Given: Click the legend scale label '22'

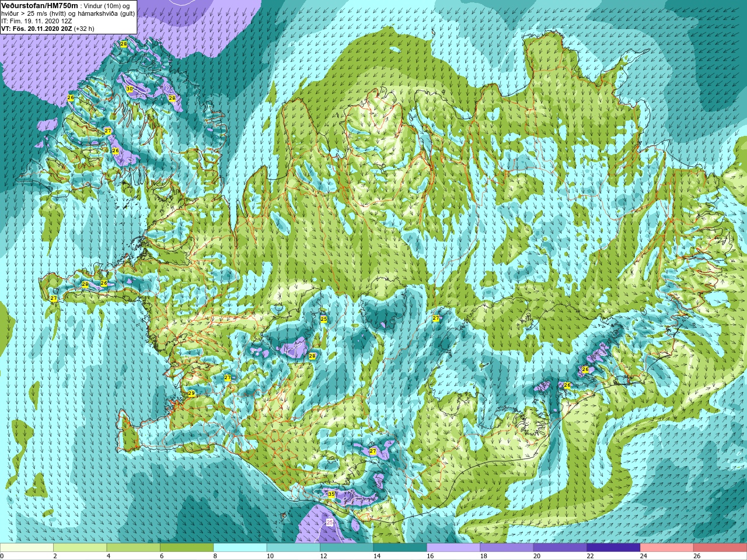Looking at the screenshot, I should (x=590, y=556).
